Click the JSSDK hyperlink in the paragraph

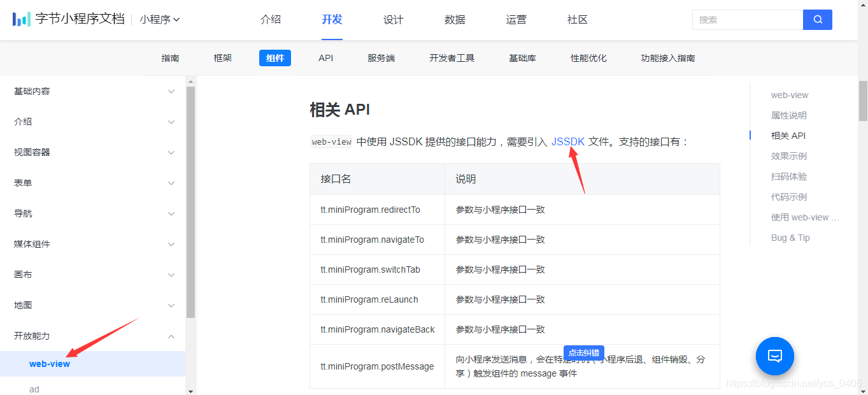click(567, 141)
